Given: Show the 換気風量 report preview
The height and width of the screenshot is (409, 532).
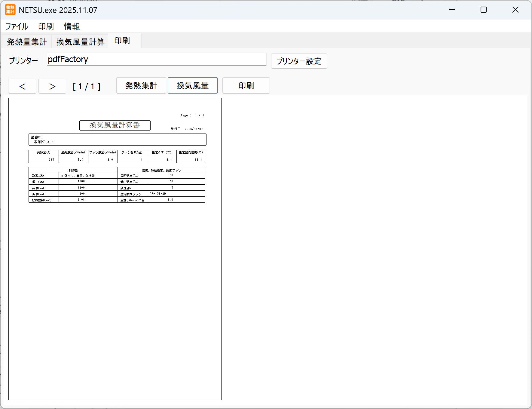Looking at the screenshot, I should (x=192, y=86).
